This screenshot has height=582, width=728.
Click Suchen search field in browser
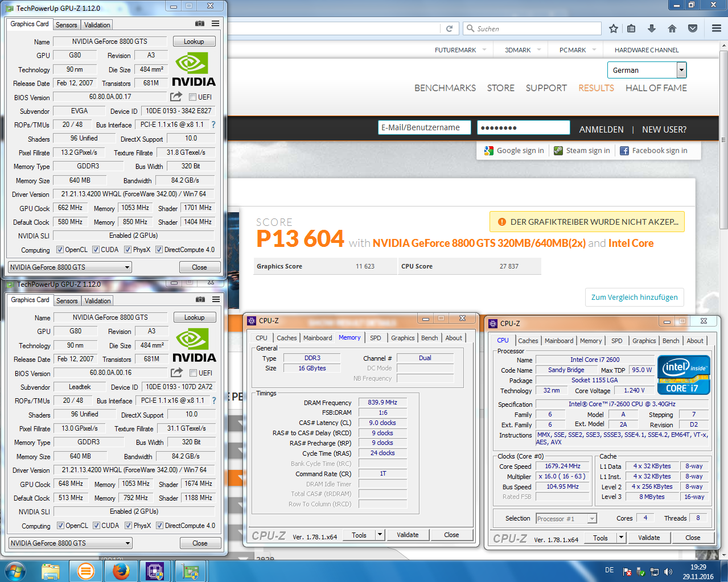tap(533, 28)
